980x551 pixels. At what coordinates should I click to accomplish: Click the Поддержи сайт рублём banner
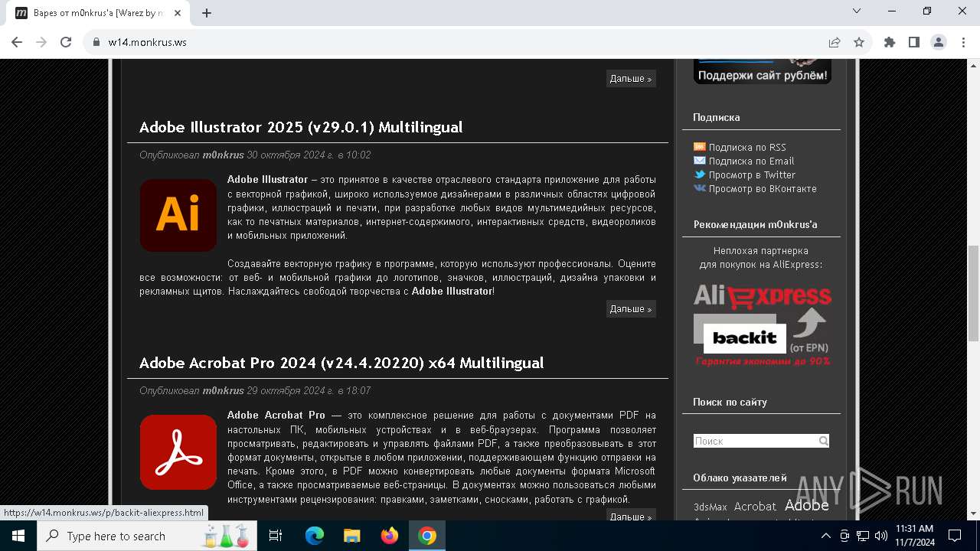[763, 70]
